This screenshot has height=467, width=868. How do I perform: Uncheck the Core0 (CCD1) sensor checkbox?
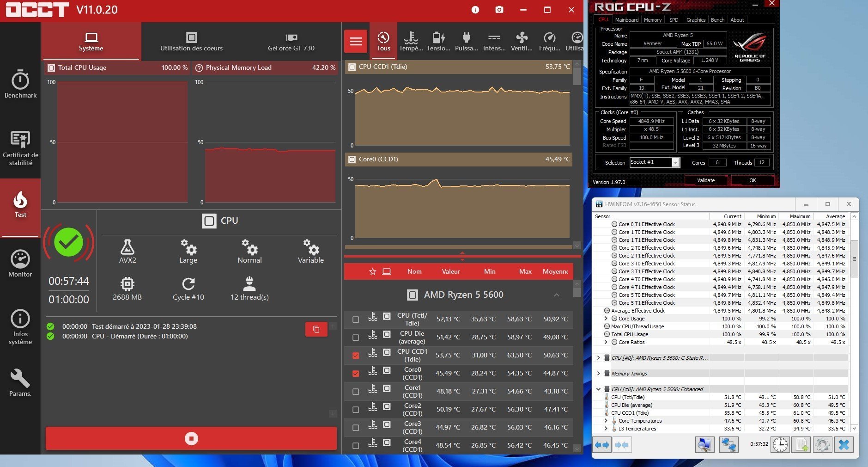pyautogui.click(x=356, y=374)
